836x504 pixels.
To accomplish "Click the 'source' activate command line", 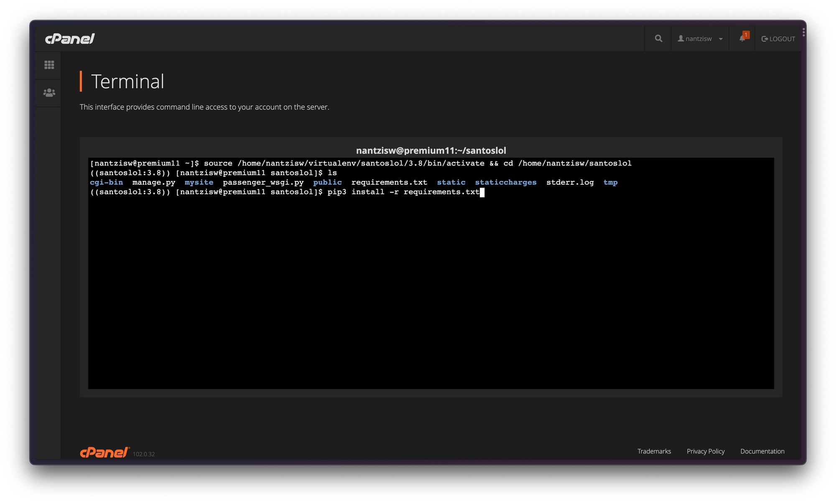I will click(361, 163).
